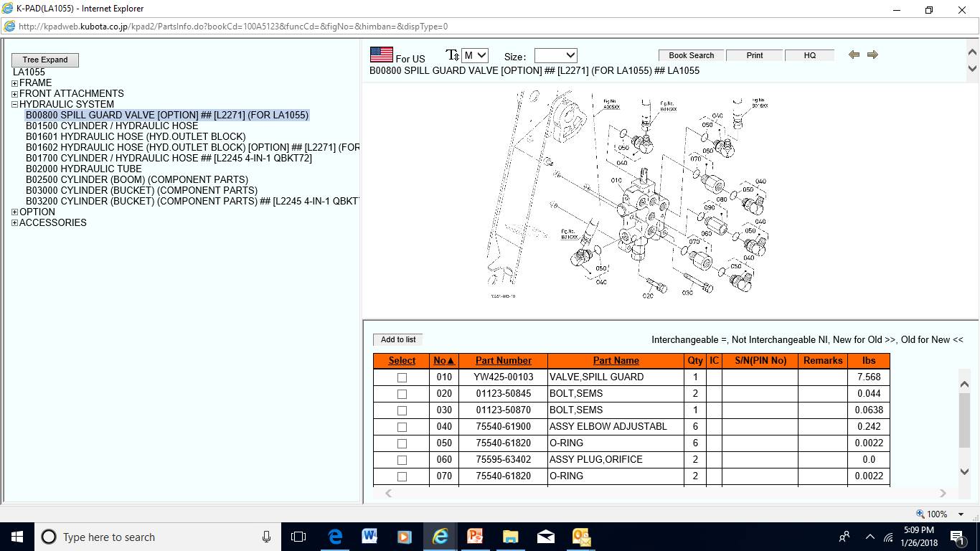Click the Cortana microphone icon
The image size is (980, 551).
[266, 537]
